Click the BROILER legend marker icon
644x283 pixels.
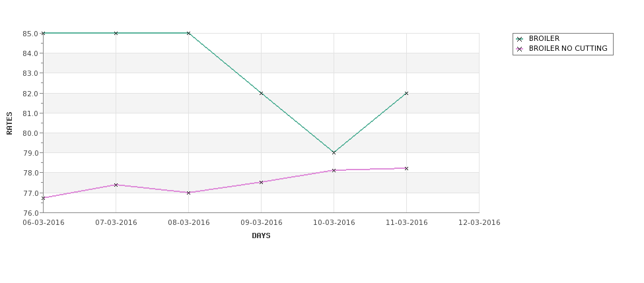coord(520,39)
